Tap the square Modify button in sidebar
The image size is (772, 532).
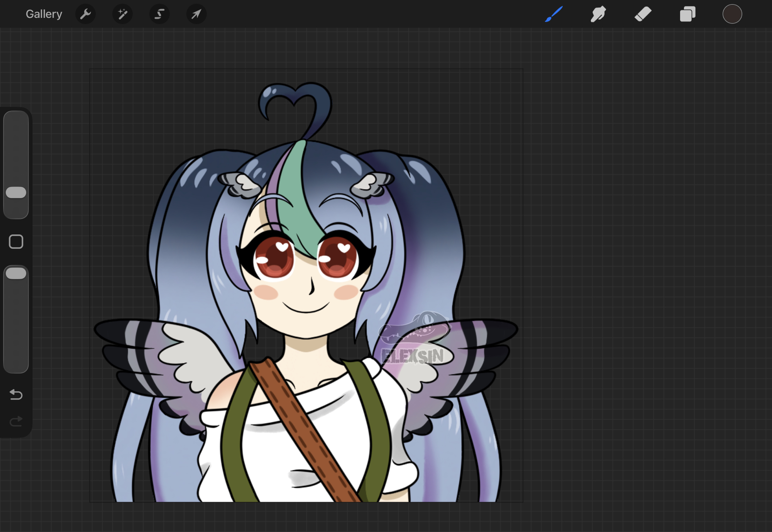tap(16, 242)
